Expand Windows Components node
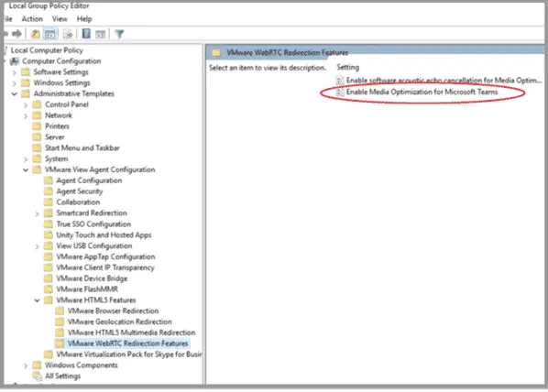Screen dimensions: 548x392 (26, 365)
